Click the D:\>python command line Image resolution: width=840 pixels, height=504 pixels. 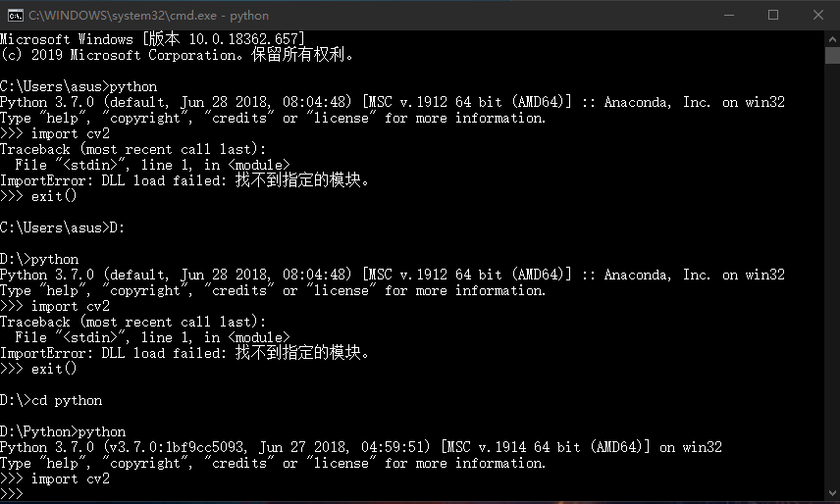coord(39,259)
